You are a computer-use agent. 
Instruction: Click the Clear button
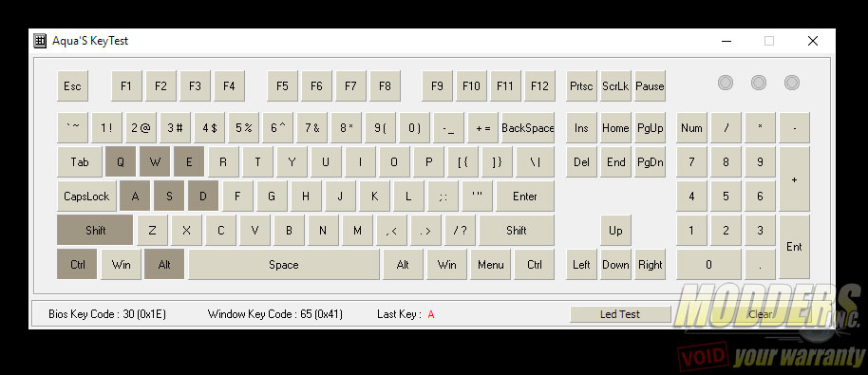760,314
